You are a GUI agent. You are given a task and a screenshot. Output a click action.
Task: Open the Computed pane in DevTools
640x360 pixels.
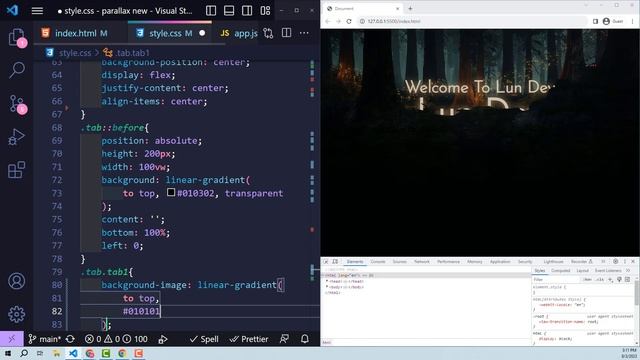560,271
